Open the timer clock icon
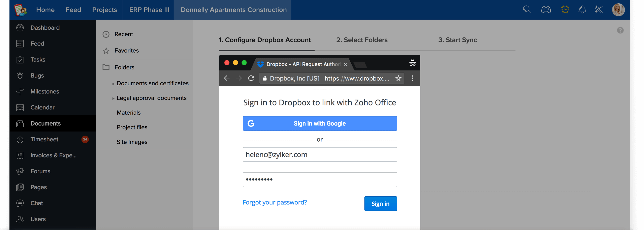Image resolution: width=644 pixels, height=230 pixels. [x=565, y=10]
